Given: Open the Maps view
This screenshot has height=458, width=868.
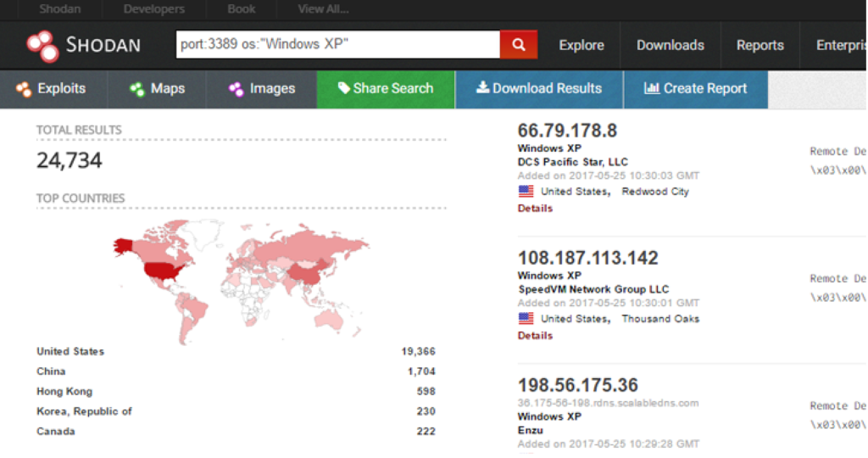Looking at the screenshot, I should 158,89.
